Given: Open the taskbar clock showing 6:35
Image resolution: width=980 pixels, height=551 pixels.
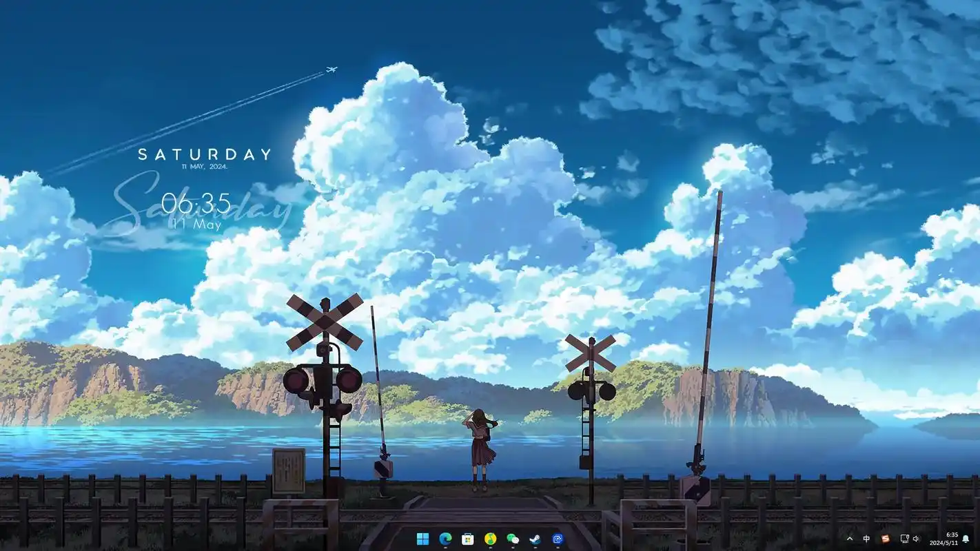Looking at the screenshot, I should [945, 539].
